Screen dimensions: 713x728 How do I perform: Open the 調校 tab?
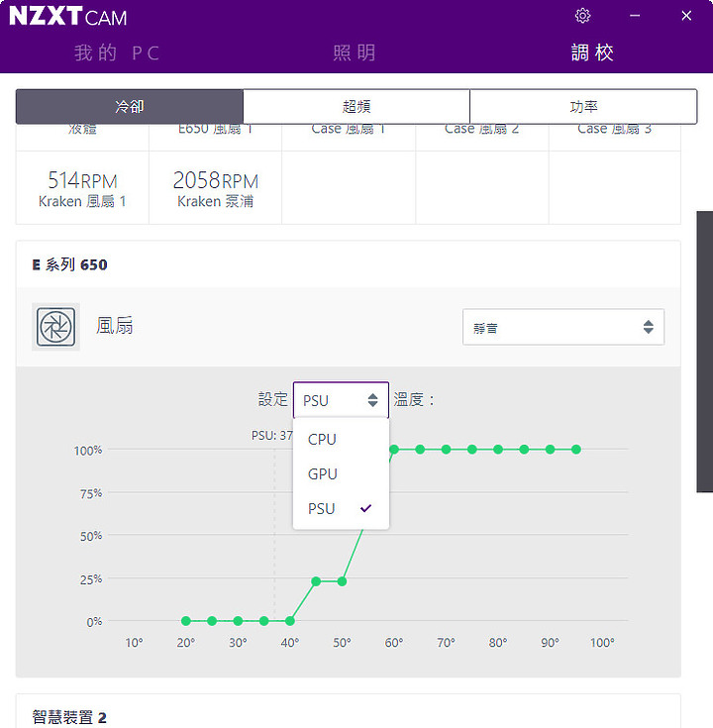[592, 52]
